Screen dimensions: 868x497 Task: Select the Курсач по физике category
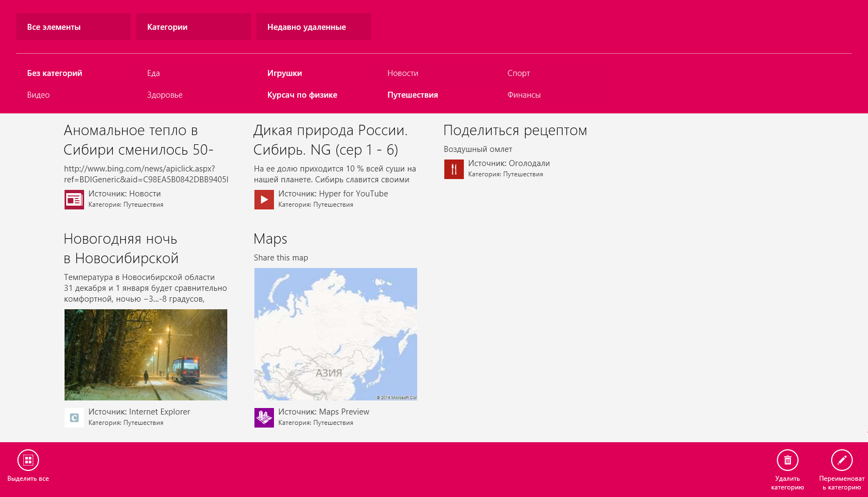click(x=302, y=95)
